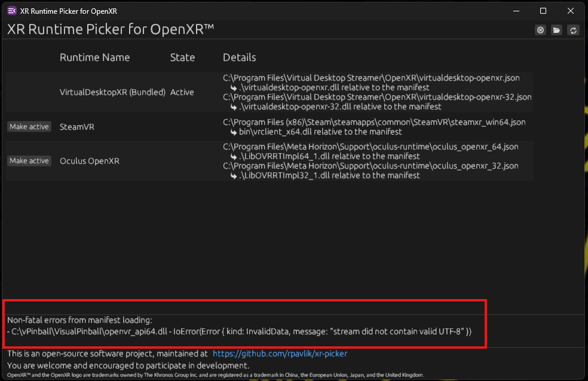Click the Runtime Name column header
Image resolution: width=588 pixels, height=381 pixels.
94,57
